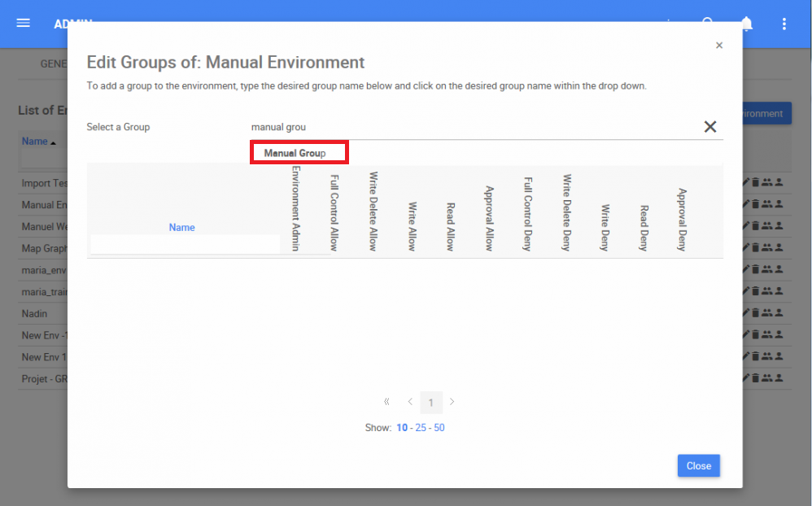Click the Name filter box in dialog table
The width and height of the screenshot is (812, 506).
185,244
